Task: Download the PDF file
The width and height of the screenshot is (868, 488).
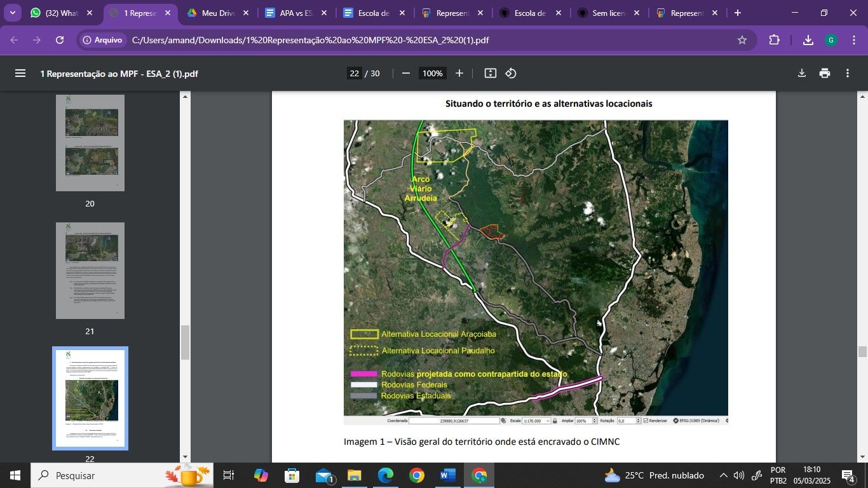Action: [x=802, y=73]
